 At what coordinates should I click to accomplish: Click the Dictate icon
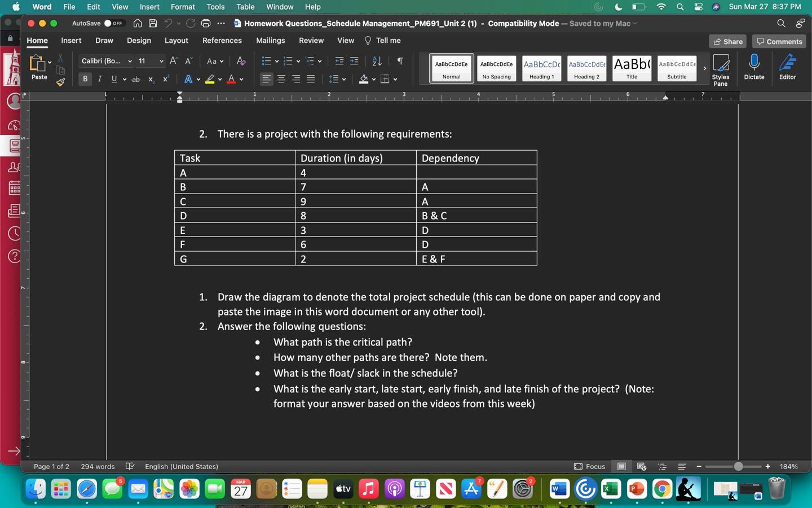(754, 67)
